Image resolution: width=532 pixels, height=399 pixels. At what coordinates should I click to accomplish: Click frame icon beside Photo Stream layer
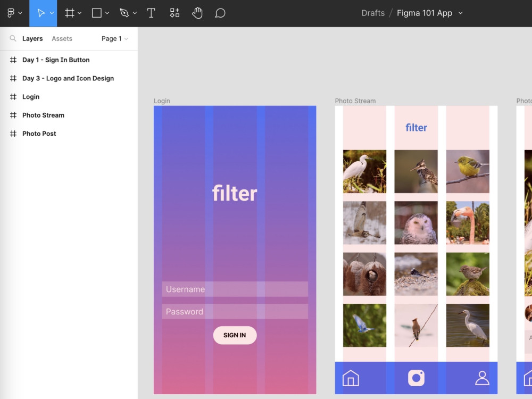[13, 115]
